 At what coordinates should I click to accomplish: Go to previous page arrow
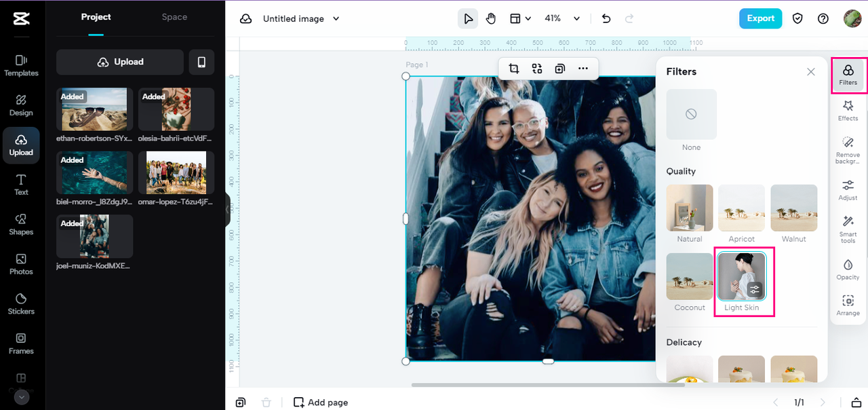tap(776, 403)
